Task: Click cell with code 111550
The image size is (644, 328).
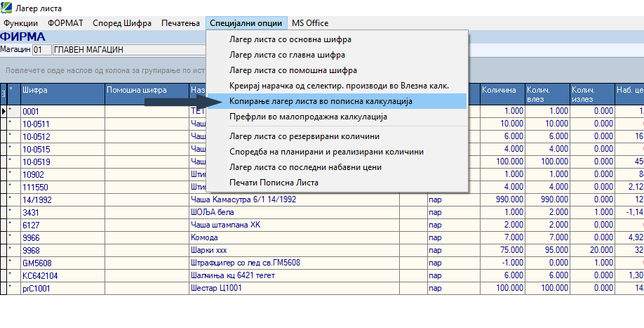Action: [x=63, y=188]
